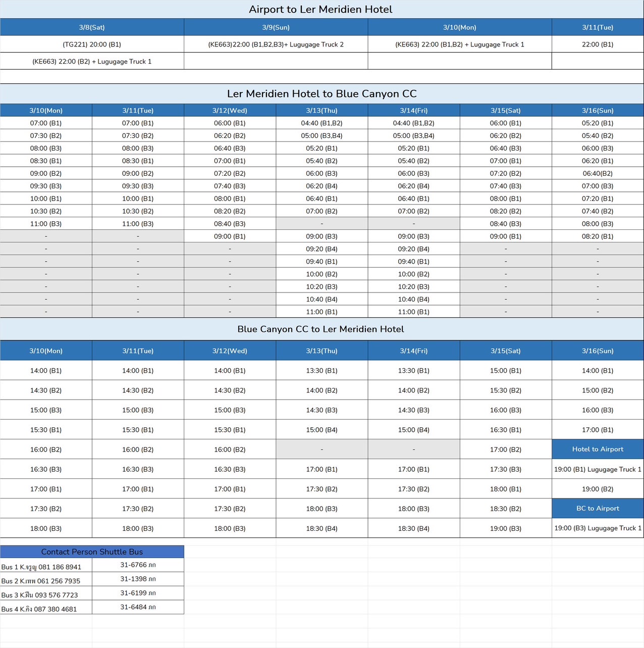The image size is (644, 648).
Task: Select "Blue Canyon CC to Ler Meridien Hotel" heading
Action: pyautogui.click(x=321, y=329)
